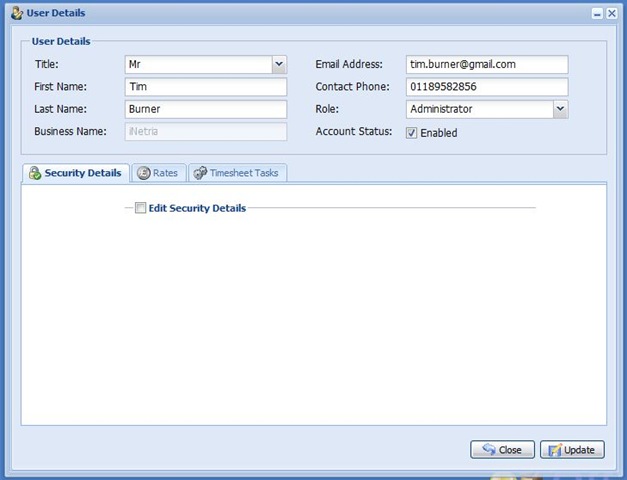627x480 pixels.
Task: Click the Last Name field containing Burner
Action: (206, 109)
